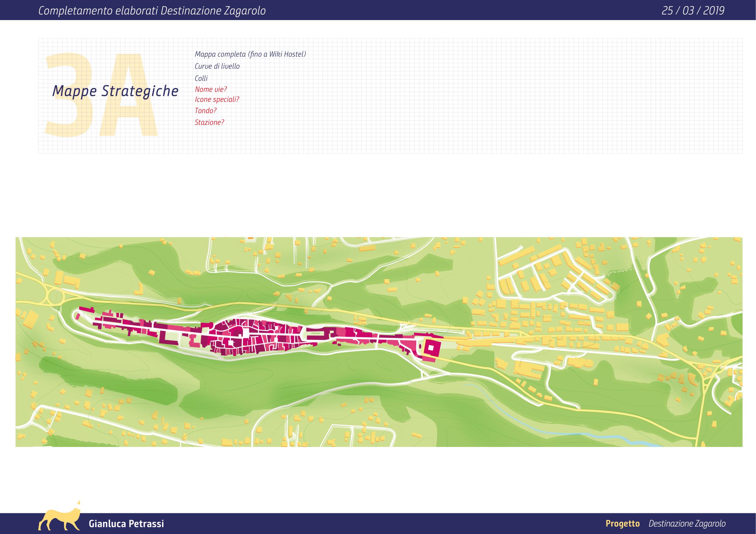Select the 'Curve di livello' item
The height and width of the screenshot is (534, 756).
(217, 66)
